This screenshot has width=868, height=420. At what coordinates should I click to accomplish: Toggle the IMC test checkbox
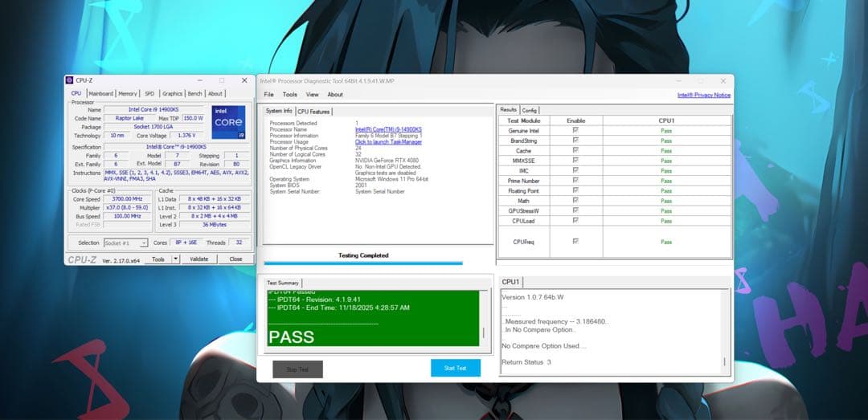click(575, 170)
